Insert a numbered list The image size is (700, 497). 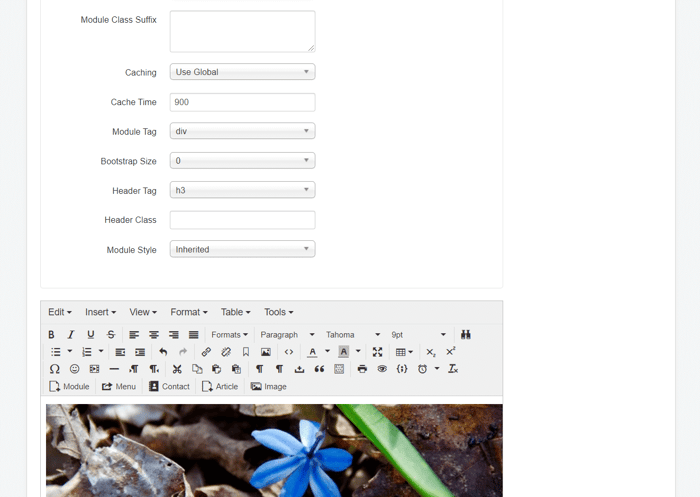tap(87, 352)
